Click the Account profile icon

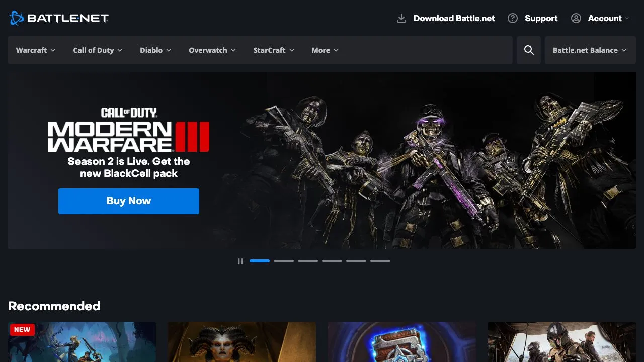click(576, 18)
